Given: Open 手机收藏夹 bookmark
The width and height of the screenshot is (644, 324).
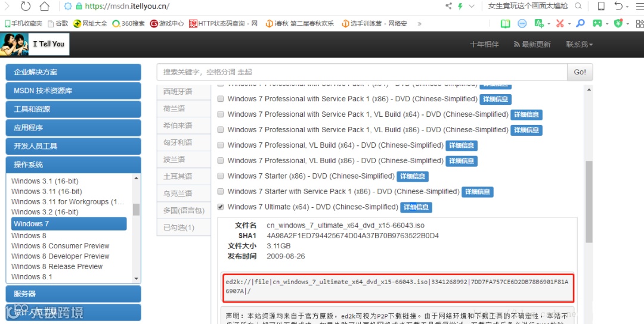Looking at the screenshot, I should point(23,24).
